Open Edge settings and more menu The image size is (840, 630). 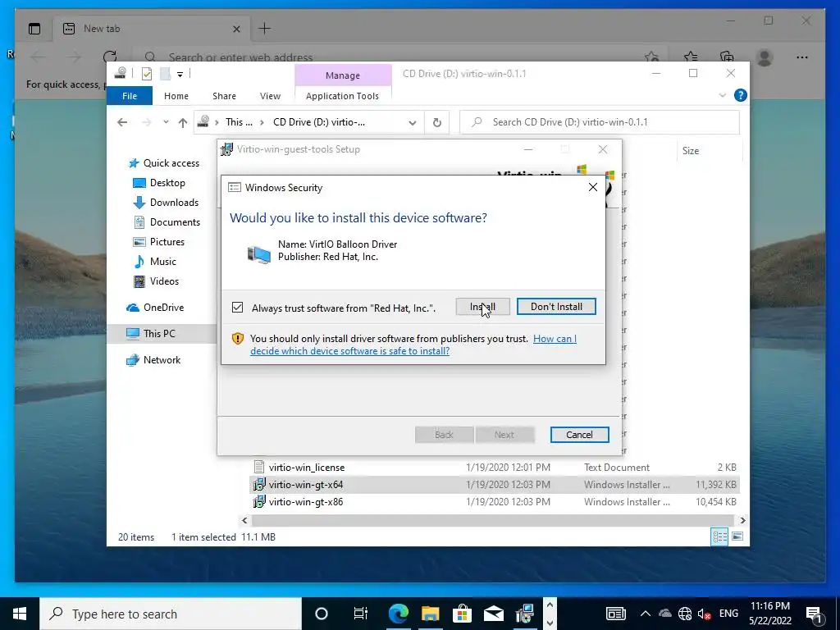point(802,57)
